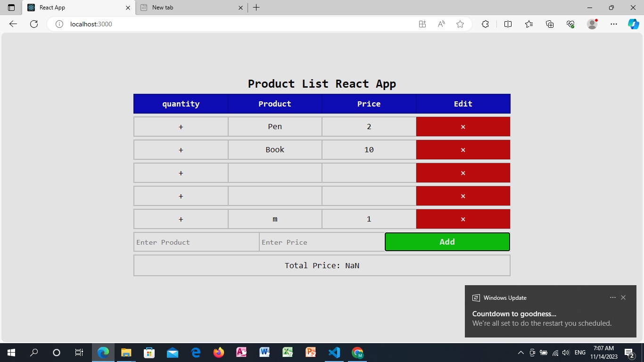Click the Total Price: NaN box
Image resolution: width=644 pixels, height=362 pixels.
coord(322,265)
